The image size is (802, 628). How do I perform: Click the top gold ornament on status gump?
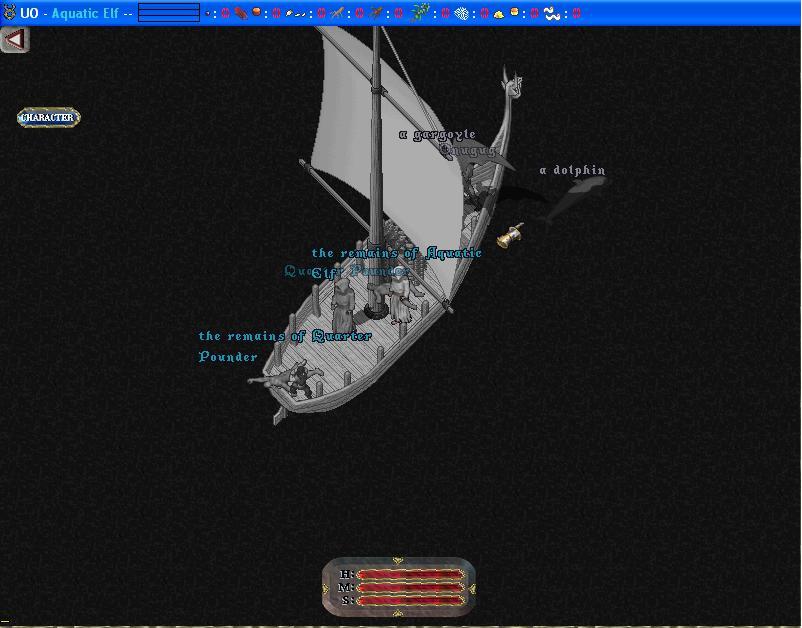click(399, 562)
